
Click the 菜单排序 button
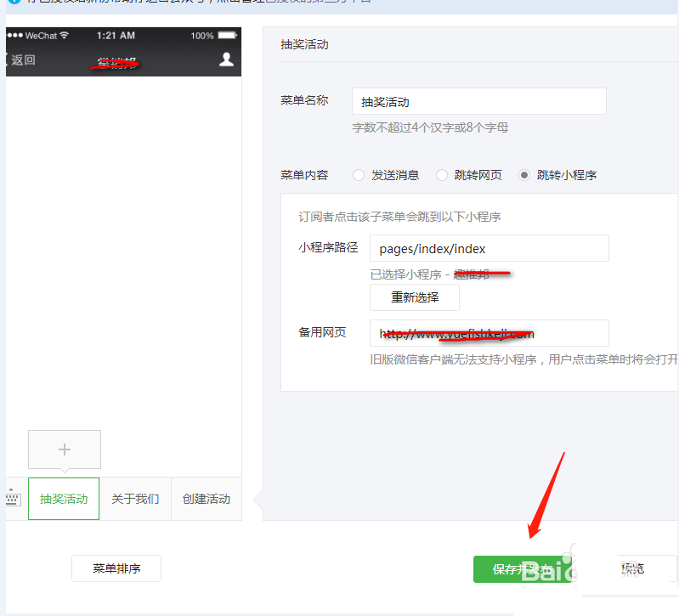point(116,568)
